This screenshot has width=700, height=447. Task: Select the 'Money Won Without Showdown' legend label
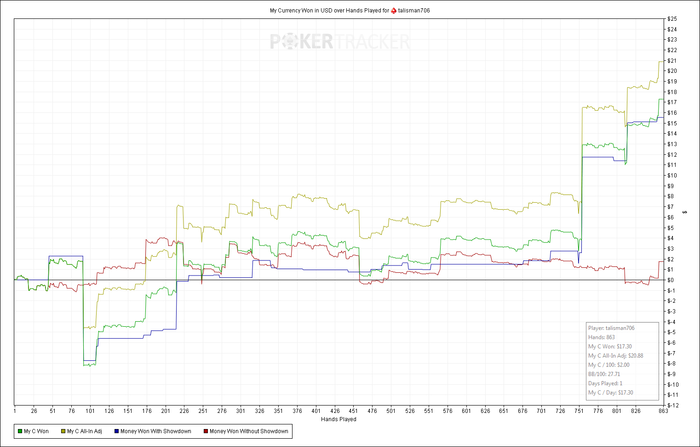(x=249, y=431)
